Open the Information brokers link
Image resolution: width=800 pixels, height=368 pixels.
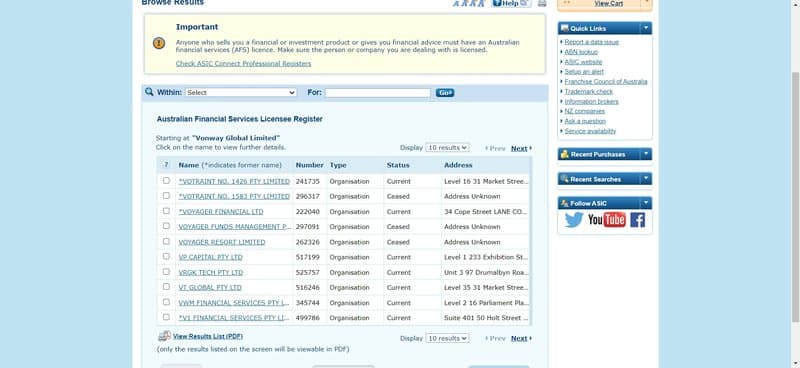click(591, 102)
